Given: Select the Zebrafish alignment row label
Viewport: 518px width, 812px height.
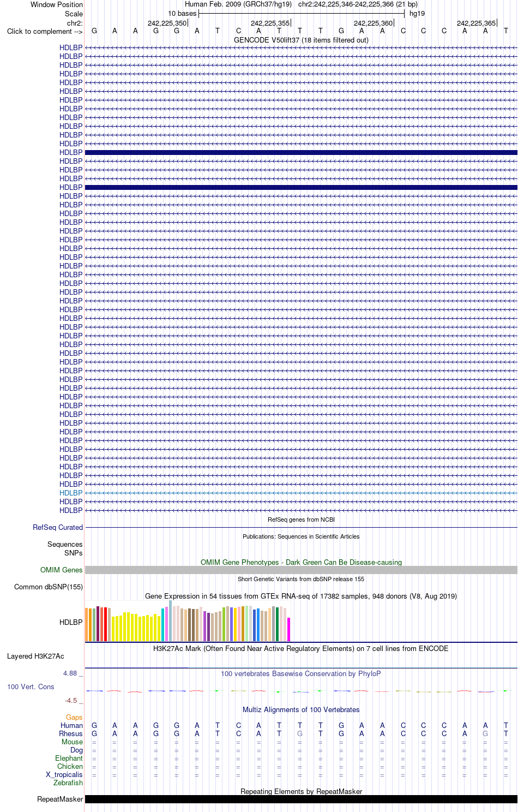Looking at the screenshot, I should [x=68, y=783].
